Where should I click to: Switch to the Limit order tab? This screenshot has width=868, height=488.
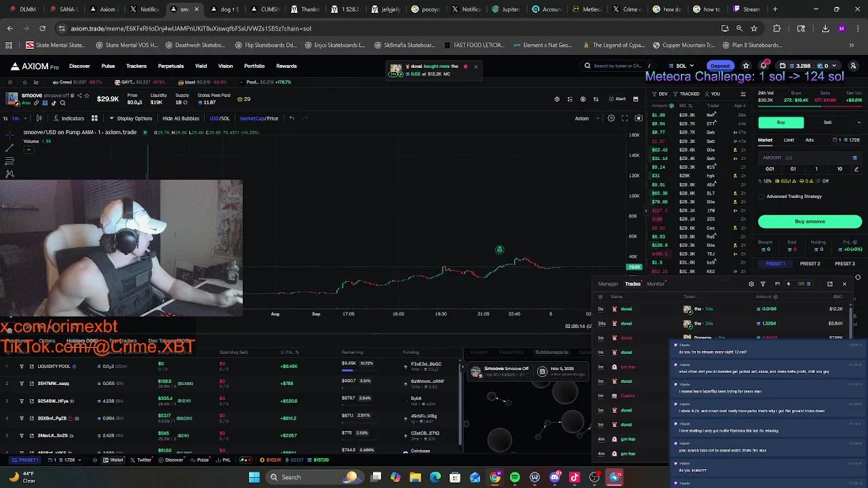pyautogui.click(x=789, y=140)
